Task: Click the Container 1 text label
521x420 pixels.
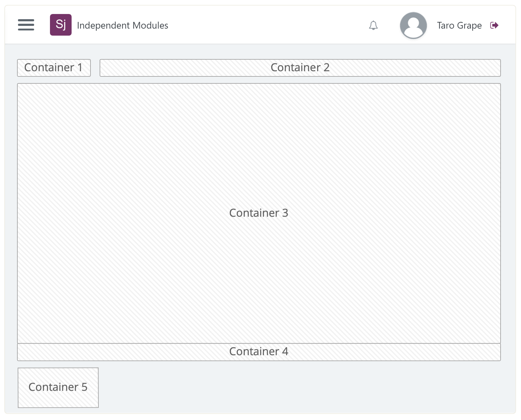Action: 53,68
